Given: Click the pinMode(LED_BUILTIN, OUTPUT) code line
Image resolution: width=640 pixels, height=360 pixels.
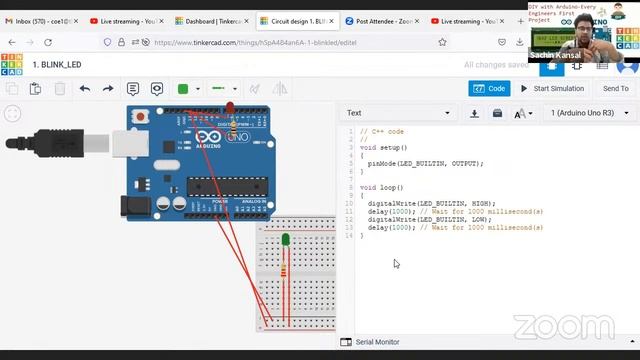Looking at the screenshot, I should (425, 164).
